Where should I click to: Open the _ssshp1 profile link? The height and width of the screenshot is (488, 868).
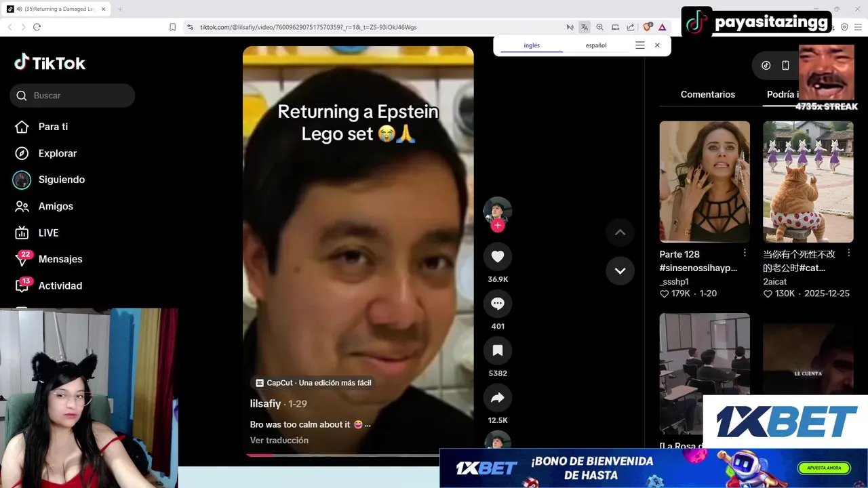tap(674, 281)
